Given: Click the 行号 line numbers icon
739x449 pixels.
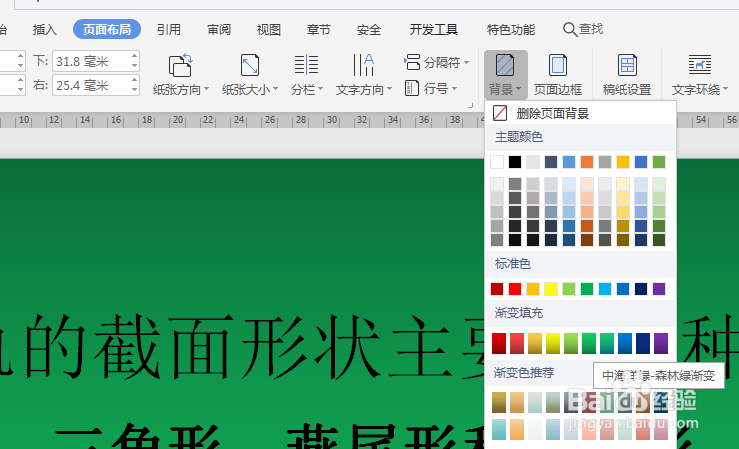Looking at the screenshot, I should pyautogui.click(x=411, y=88).
